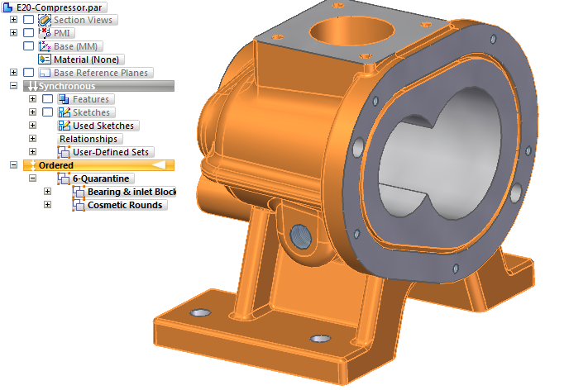The image size is (588, 390).
Task: Expand the User-Defined Sets node
Action: click(32, 152)
